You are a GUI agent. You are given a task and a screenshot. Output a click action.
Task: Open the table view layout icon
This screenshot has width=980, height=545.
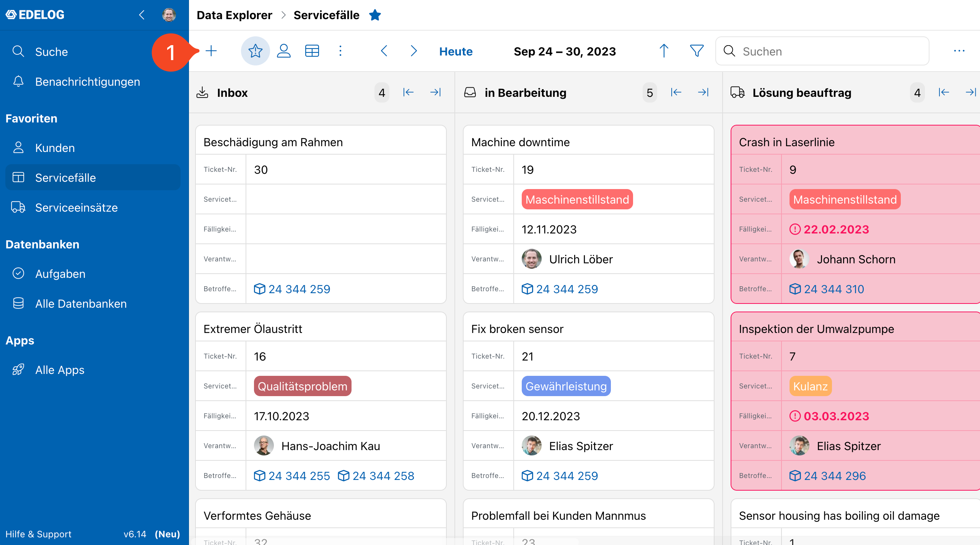pyautogui.click(x=312, y=51)
